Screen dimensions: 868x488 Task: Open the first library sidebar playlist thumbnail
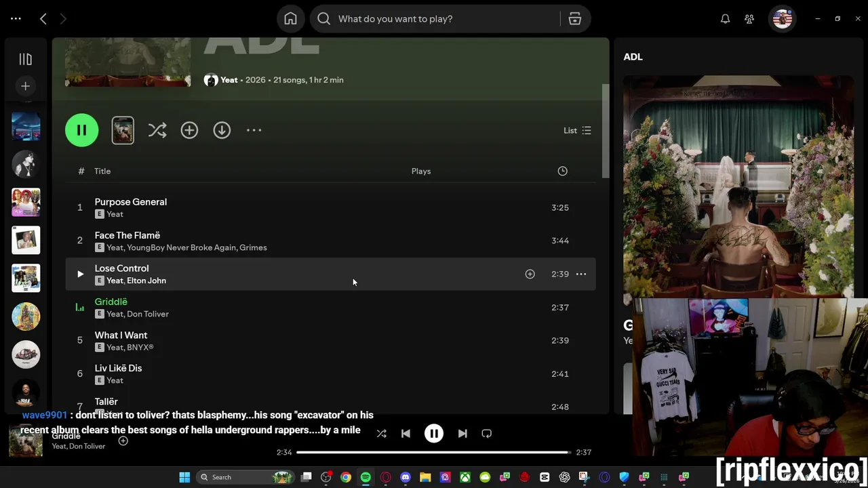point(26,126)
